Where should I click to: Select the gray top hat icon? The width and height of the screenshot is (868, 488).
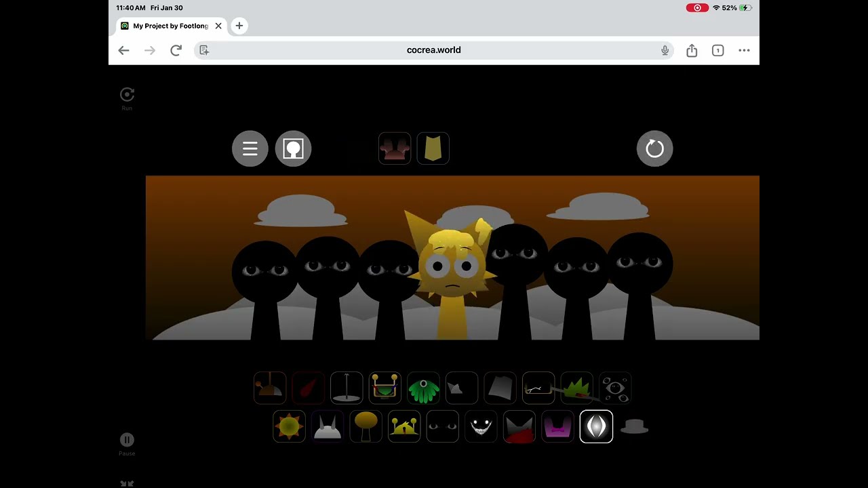(635, 426)
